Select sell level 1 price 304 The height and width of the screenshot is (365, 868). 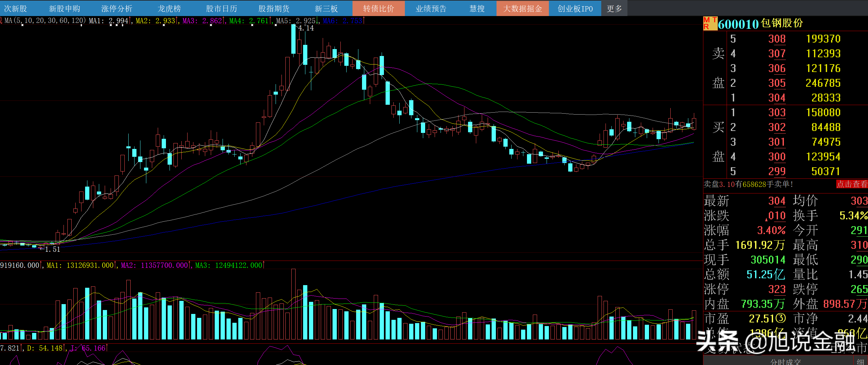coord(777,98)
